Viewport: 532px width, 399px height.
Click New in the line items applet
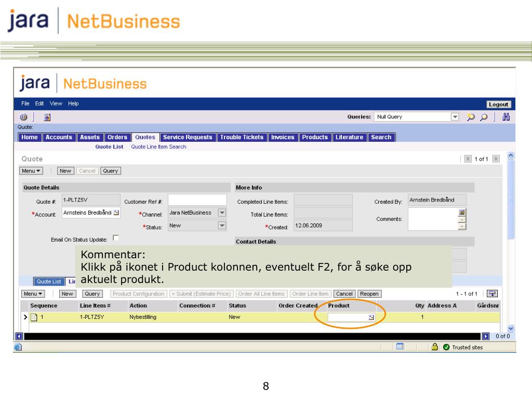pyautogui.click(x=67, y=294)
